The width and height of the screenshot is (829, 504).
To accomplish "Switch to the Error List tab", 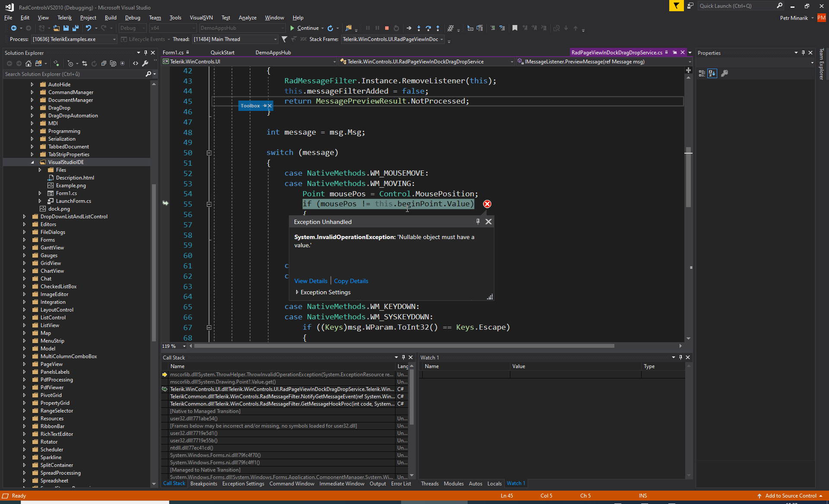I will tap(401, 484).
